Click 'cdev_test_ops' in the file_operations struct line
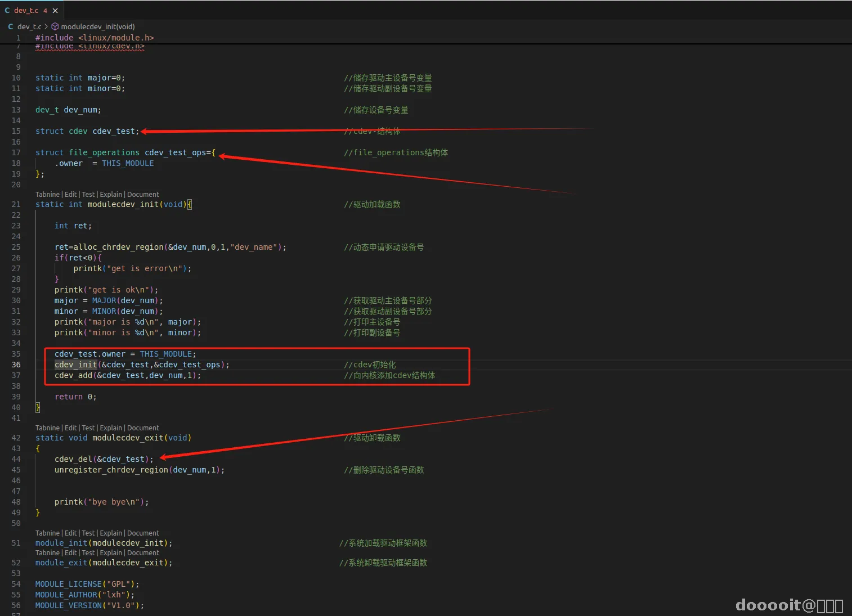 [176, 152]
